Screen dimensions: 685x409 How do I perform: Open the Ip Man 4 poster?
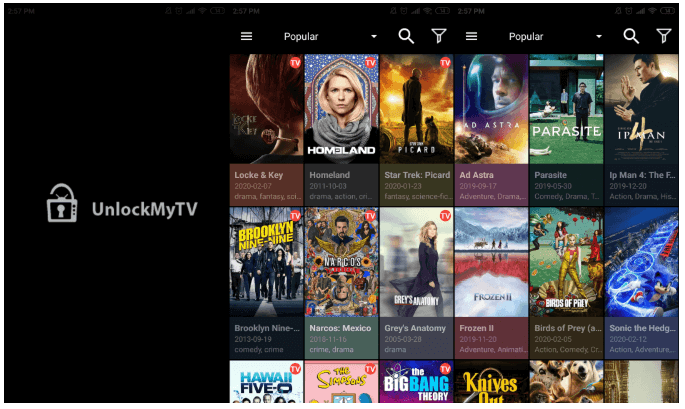click(642, 109)
